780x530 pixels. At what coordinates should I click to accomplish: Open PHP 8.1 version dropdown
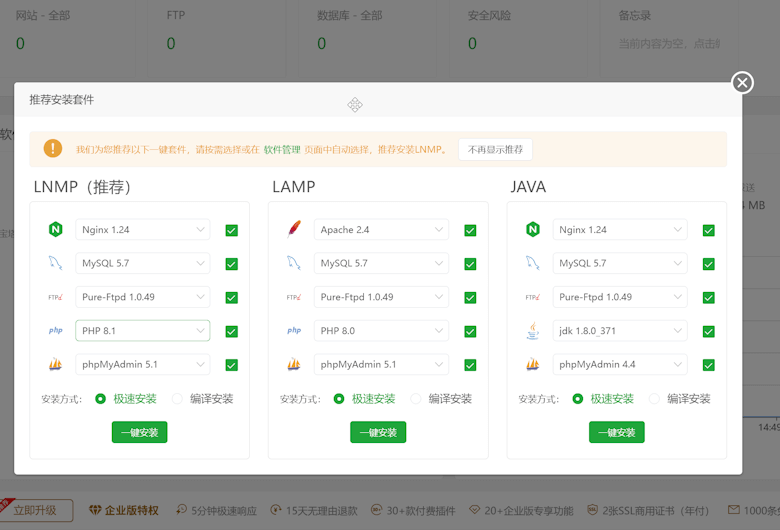[143, 330]
